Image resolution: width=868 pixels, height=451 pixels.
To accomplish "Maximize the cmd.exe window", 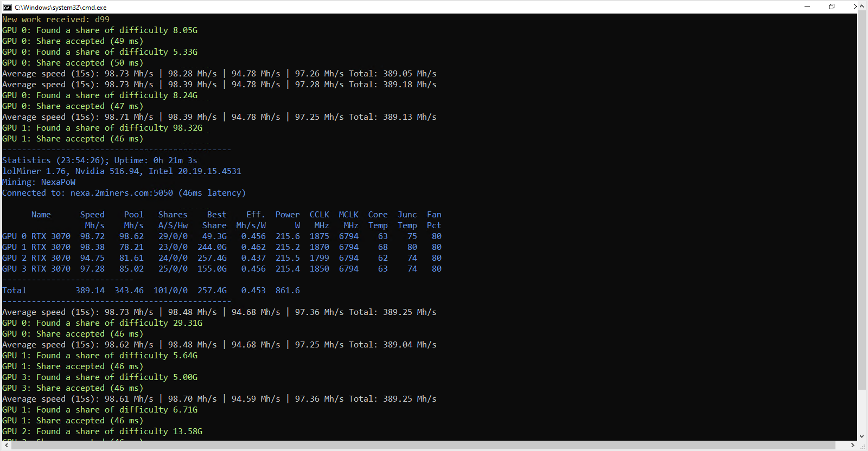I will coord(832,7).
